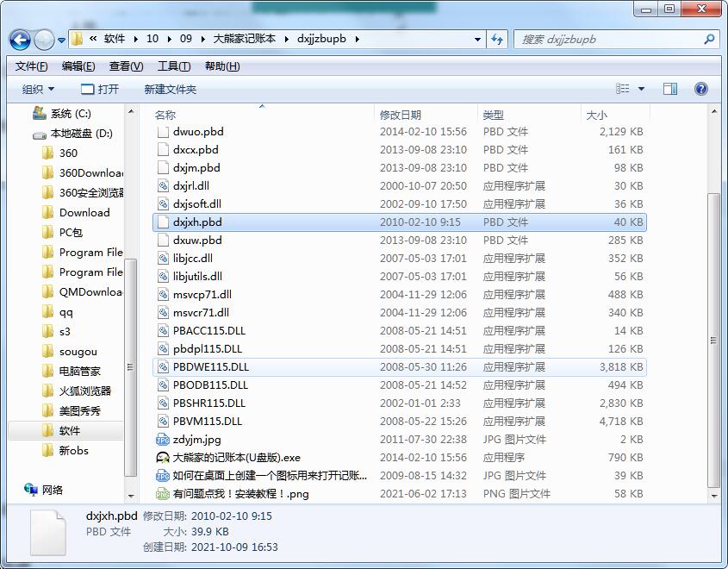Select the 火狐浏览器 folder in sidebar
The width and height of the screenshot is (728, 569).
click(x=77, y=391)
